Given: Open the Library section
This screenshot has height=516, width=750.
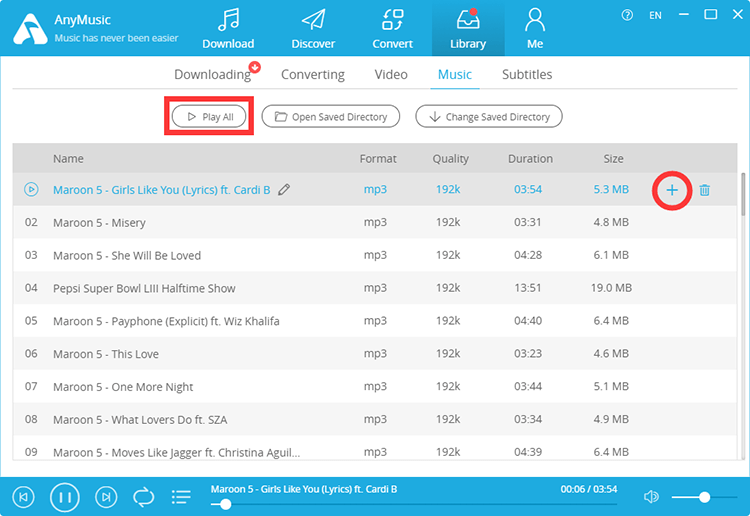Looking at the screenshot, I should 468,29.
